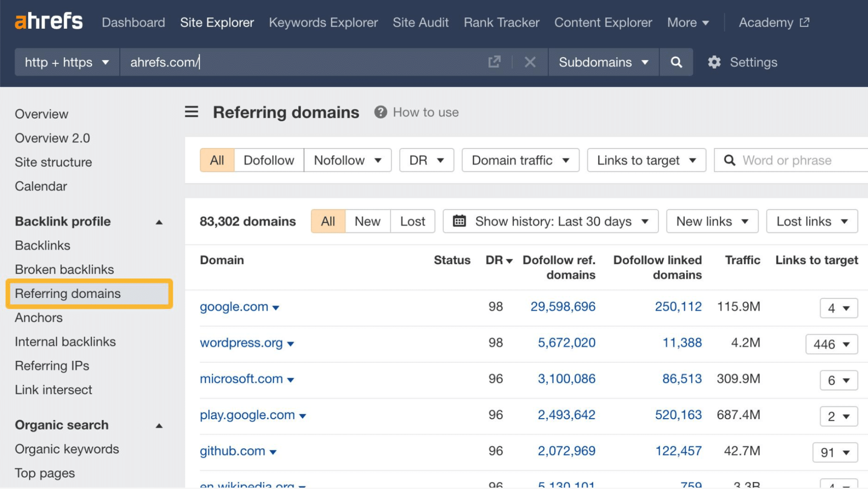Select the All domains status filter
The height and width of the screenshot is (489, 868).
[x=328, y=221]
